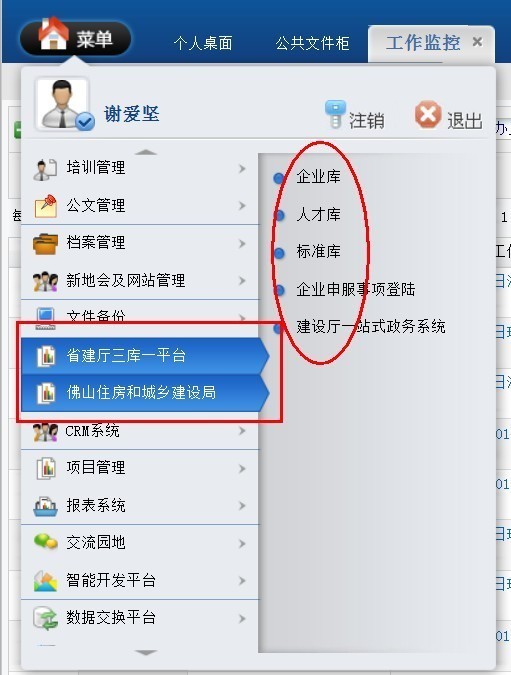The image size is (511, 675).
Task: Select the 公文管理 pushpin icon
Action: 45,206
